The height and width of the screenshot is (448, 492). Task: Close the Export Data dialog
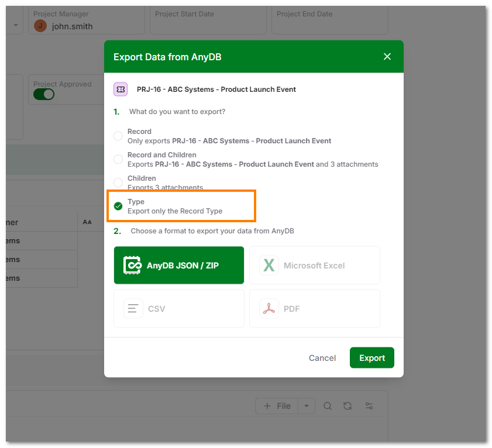pyautogui.click(x=387, y=57)
